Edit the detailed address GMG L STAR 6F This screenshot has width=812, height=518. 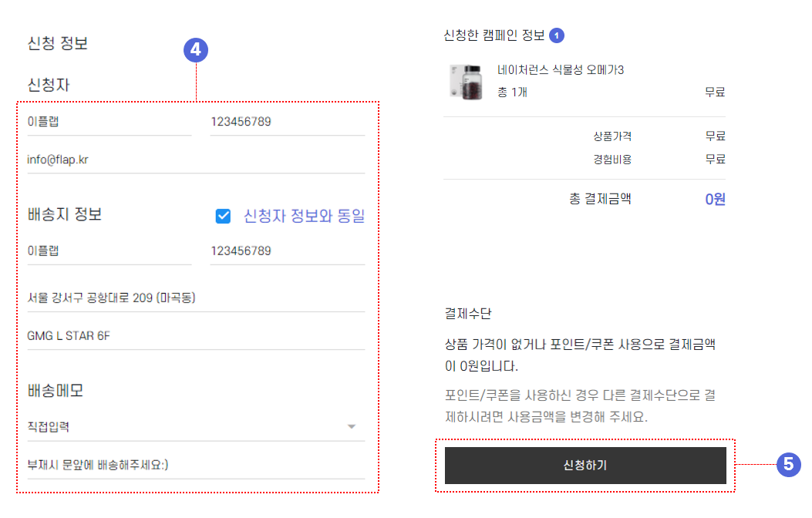[x=196, y=336]
